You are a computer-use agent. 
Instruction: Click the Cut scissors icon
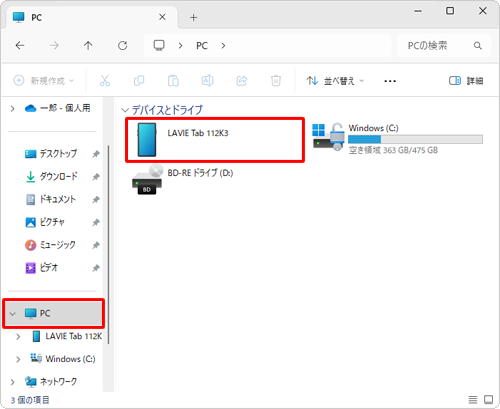click(105, 81)
